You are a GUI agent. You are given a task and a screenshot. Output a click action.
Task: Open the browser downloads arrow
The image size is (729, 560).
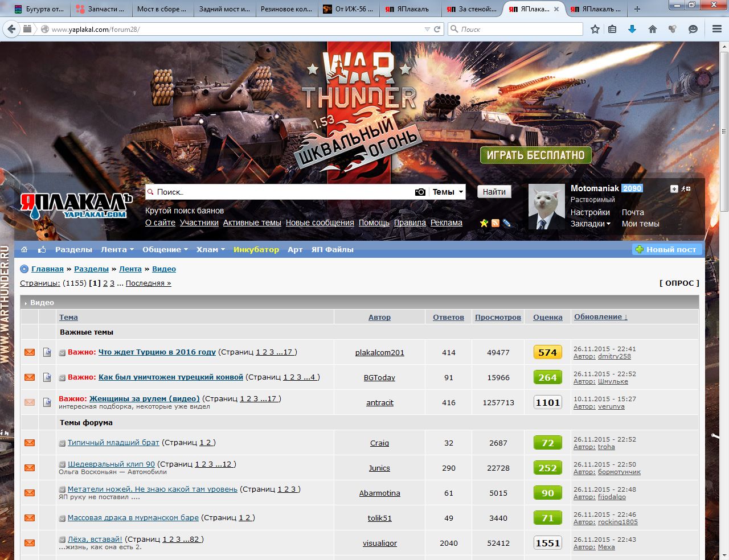click(x=632, y=29)
